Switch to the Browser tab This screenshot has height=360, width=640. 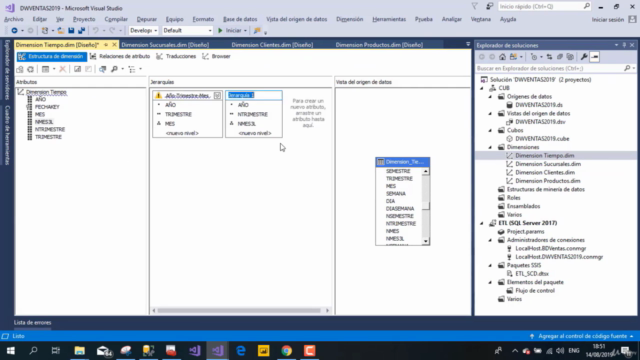(x=216, y=56)
